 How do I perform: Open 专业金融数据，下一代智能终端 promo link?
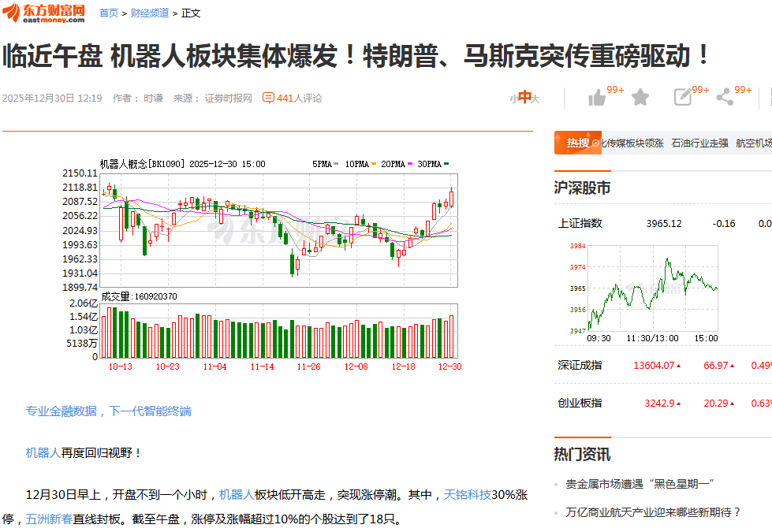click(x=108, y=411)
